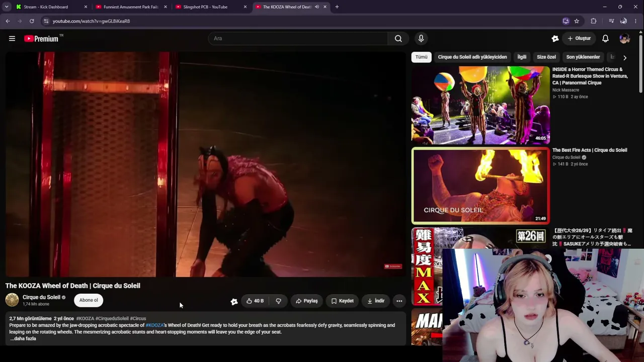The width and height of the screenshot is (644, 362).
Task: Select the Size özel filter chip
Action: [546, 57]
